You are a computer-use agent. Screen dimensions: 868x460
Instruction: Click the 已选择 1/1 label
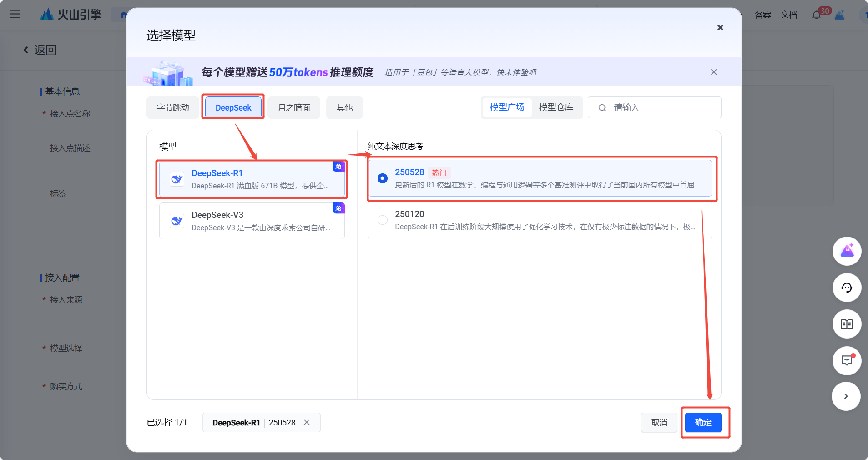167,423
